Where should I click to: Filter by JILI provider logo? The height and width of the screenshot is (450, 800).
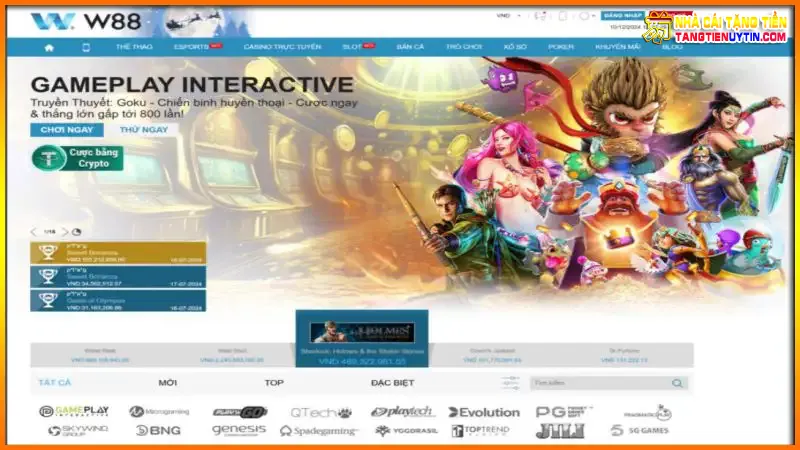pos(560,431)
